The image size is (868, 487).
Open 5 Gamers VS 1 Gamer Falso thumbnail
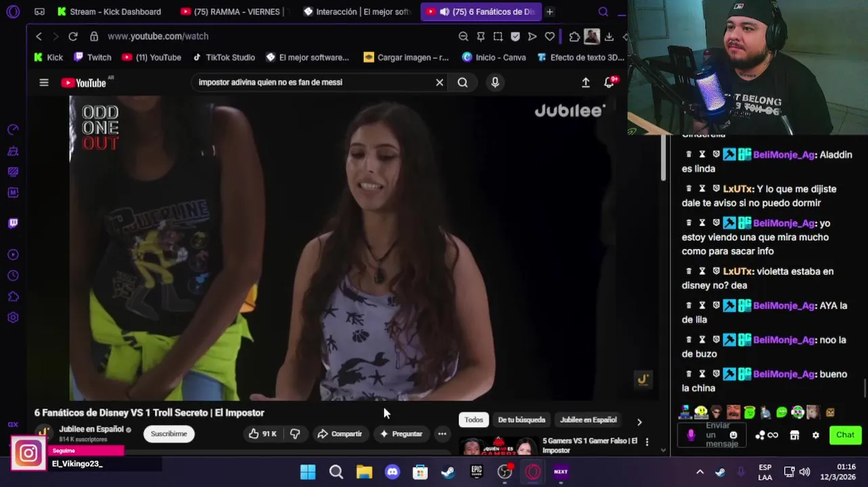coord(498,447)
